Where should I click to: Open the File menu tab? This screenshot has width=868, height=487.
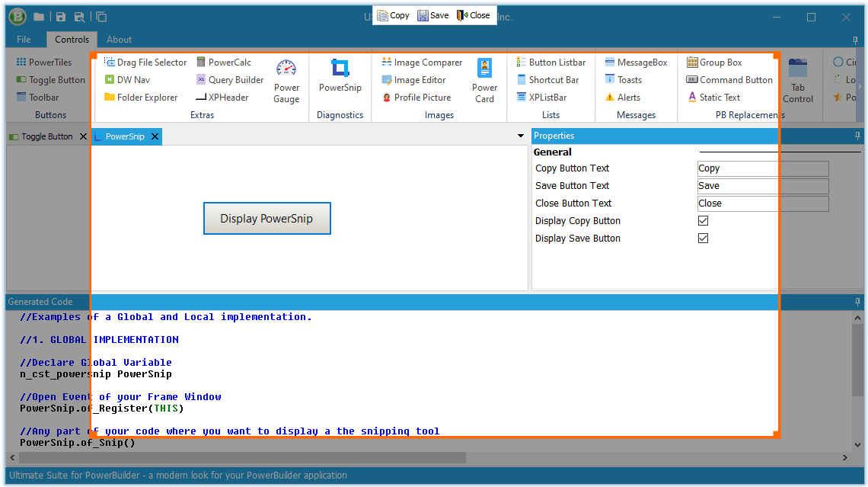click(24, 40)
